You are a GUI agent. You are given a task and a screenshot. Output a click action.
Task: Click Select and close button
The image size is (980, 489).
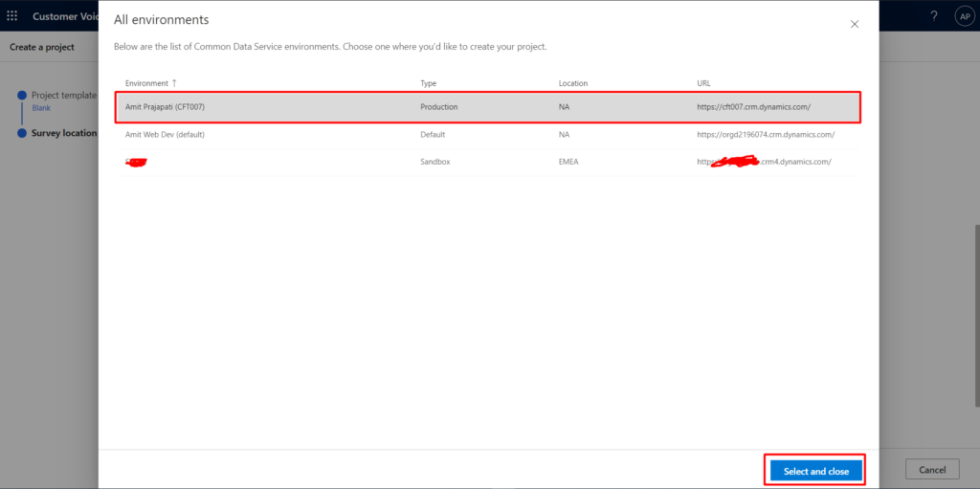[816, 472]
